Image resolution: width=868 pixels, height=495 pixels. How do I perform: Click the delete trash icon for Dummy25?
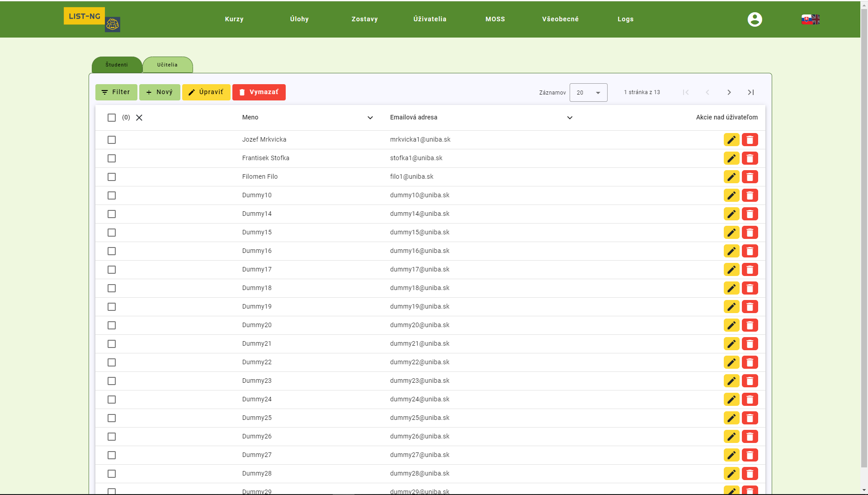click(750, 418)
